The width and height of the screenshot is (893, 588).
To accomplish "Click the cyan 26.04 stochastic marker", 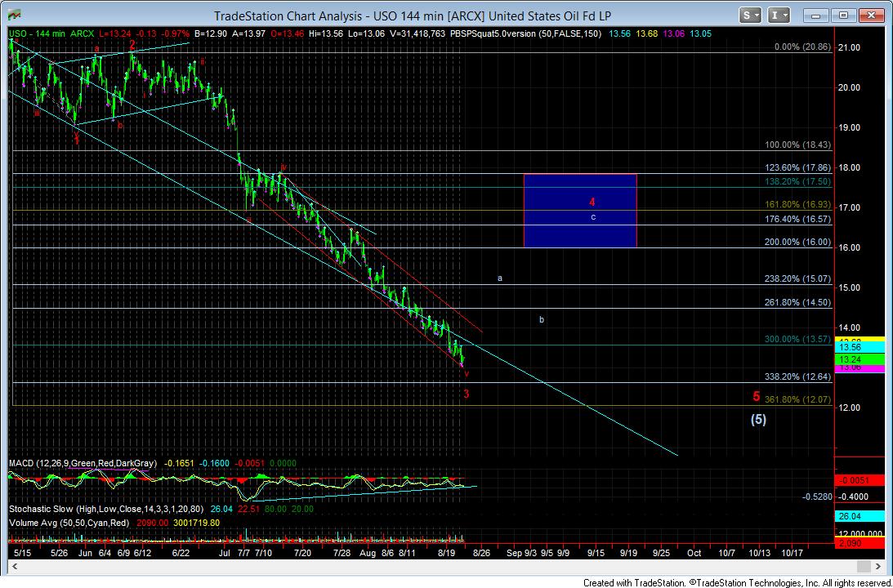I will (860, 515).
